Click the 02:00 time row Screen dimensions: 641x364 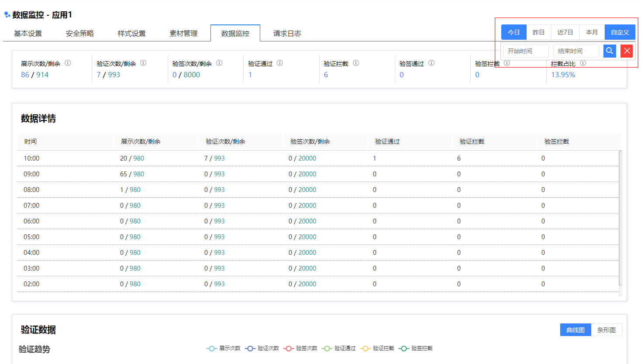click(x=318, y=284)
